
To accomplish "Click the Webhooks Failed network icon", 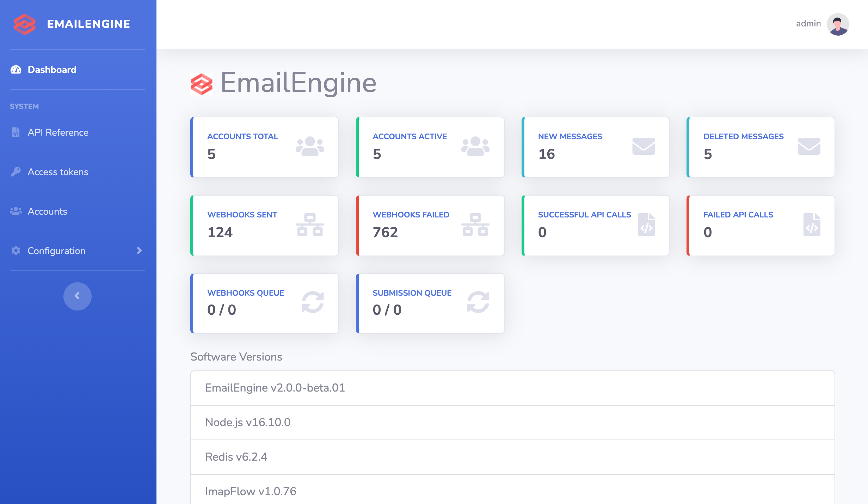I will coord(475,225).
